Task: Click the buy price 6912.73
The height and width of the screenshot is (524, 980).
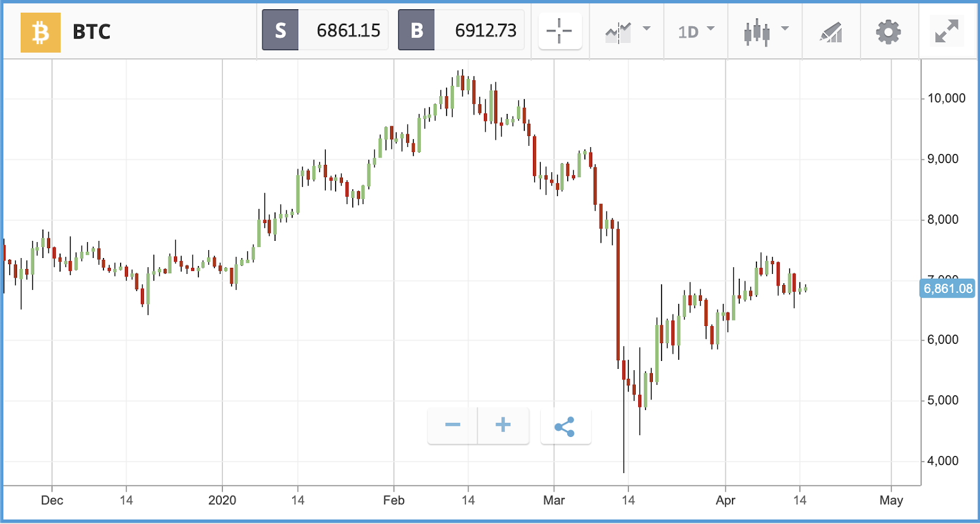Action: 485,30
